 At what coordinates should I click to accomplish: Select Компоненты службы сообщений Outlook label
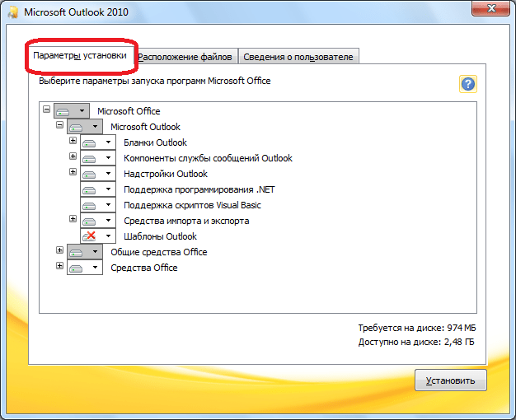[x=208, y=158]
